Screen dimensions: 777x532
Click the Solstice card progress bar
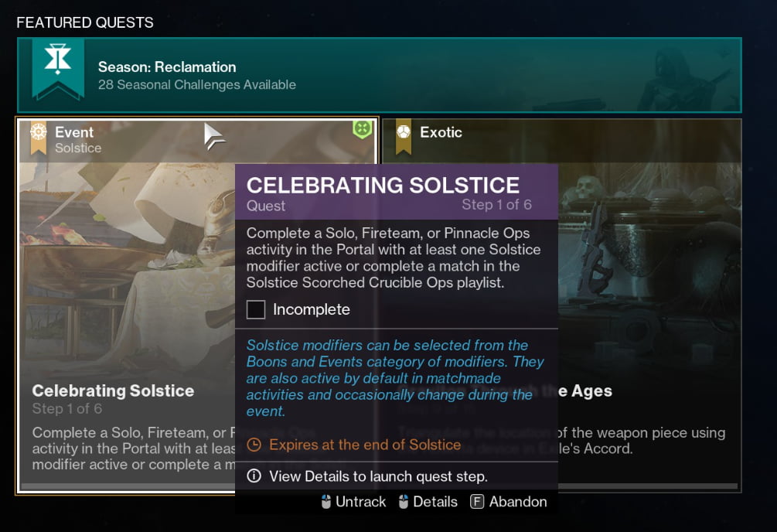[x=124, y=487]
